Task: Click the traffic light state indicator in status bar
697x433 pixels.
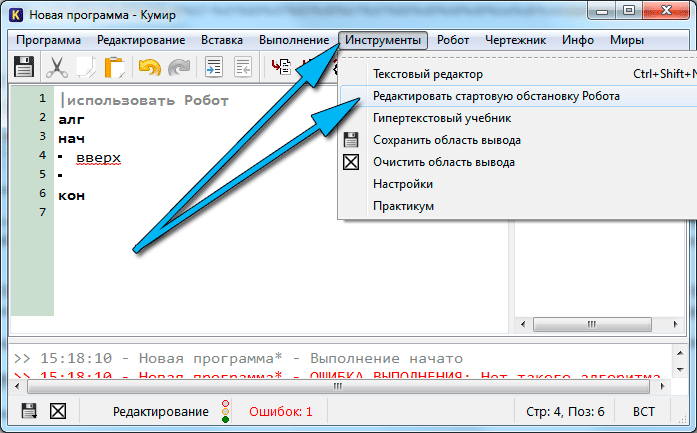Action: click(225, 411)
